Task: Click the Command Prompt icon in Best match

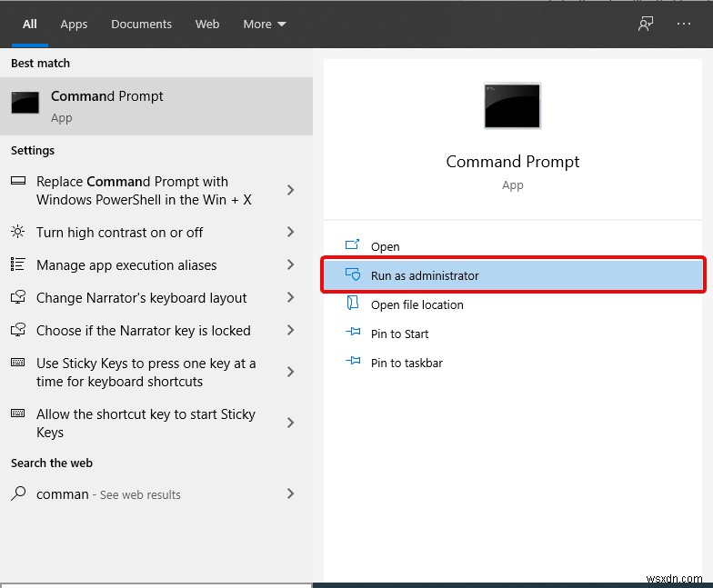Action: pyautogui.click(x=25, y=104)
